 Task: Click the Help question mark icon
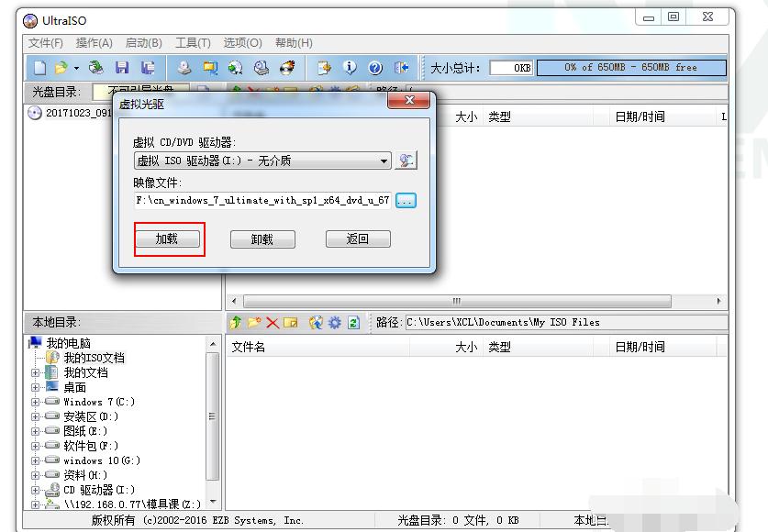(375, 68)
